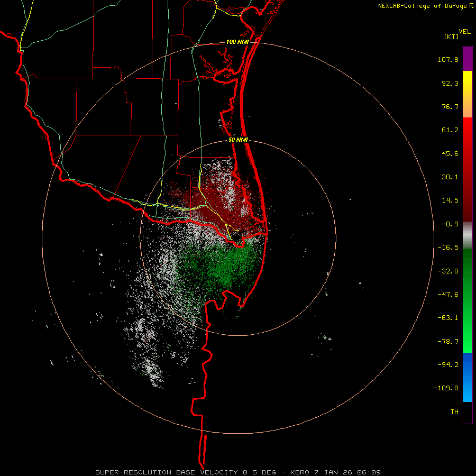Click the -78.7 legend value

click(x=448, y=342)
